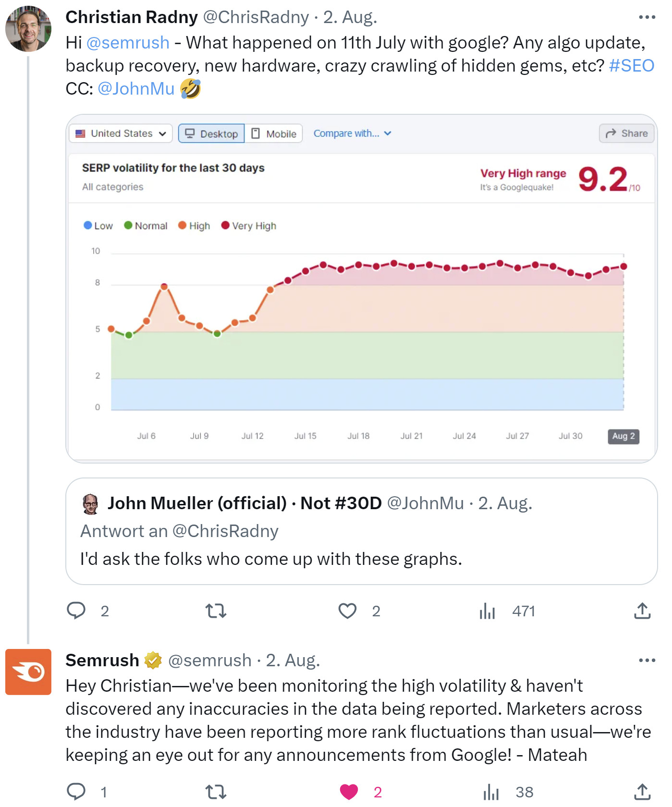The image size is (672, 807).
Task: Expand the Compare with dropdown
Action: (353, 133)
